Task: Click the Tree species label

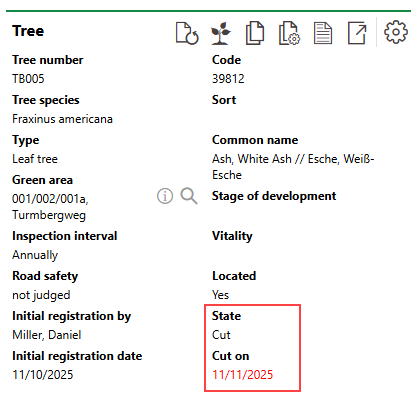Action: pos(46,100)
